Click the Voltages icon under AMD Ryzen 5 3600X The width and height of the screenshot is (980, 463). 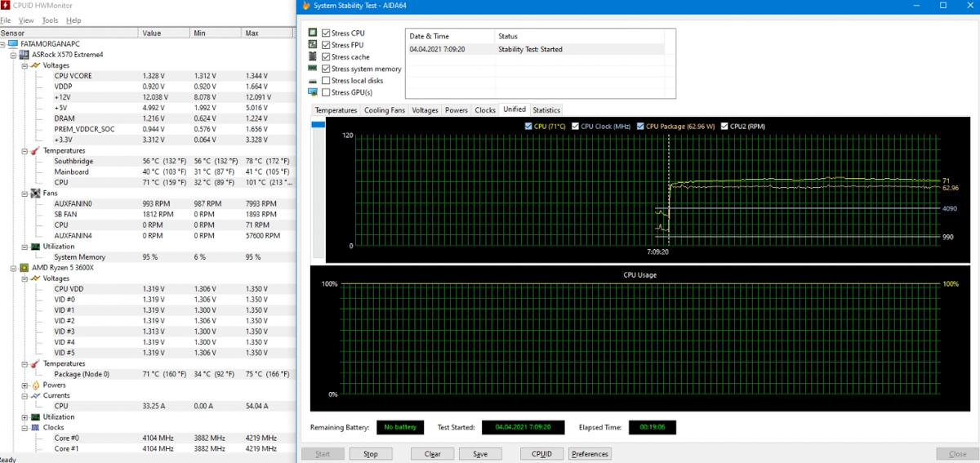tap(35, 278)
